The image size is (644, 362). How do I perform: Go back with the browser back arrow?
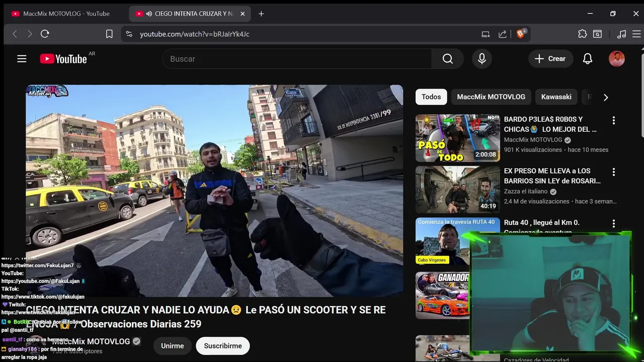tap(15, 34)
